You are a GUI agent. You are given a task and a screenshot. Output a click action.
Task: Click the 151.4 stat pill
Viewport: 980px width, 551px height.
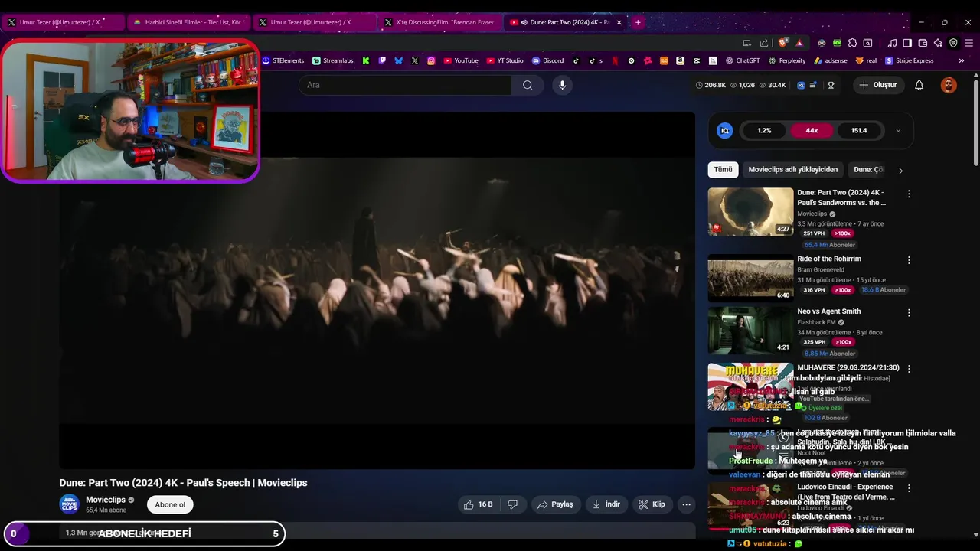point(859,131)
